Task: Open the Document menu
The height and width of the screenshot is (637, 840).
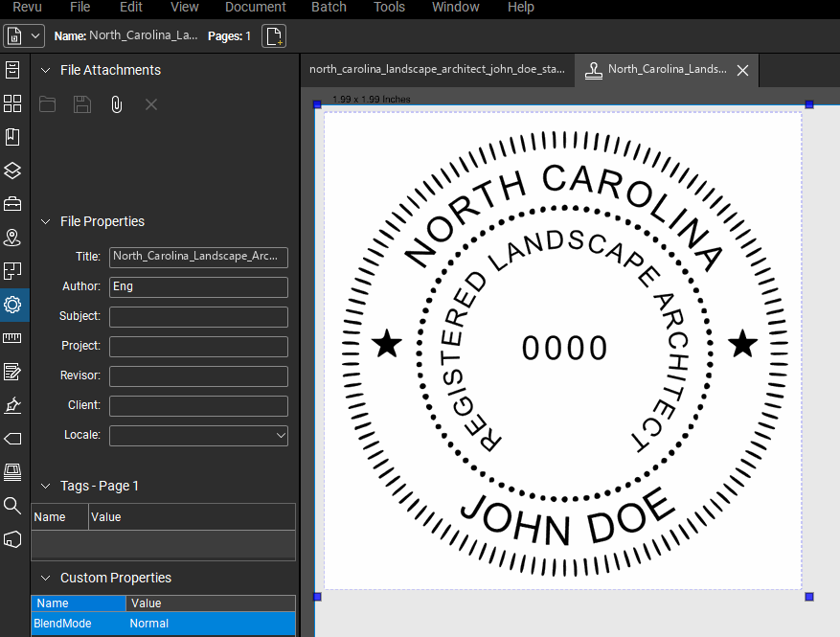Action: (256, 7)
